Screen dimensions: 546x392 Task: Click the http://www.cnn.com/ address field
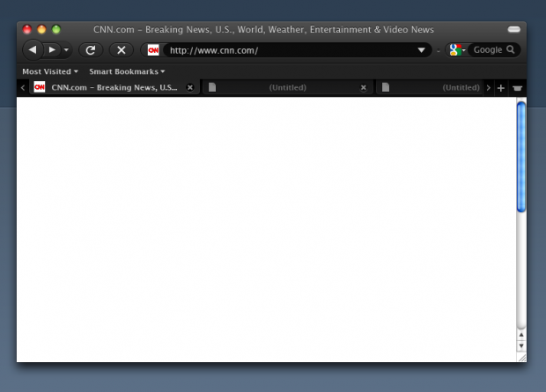(291, 50)
